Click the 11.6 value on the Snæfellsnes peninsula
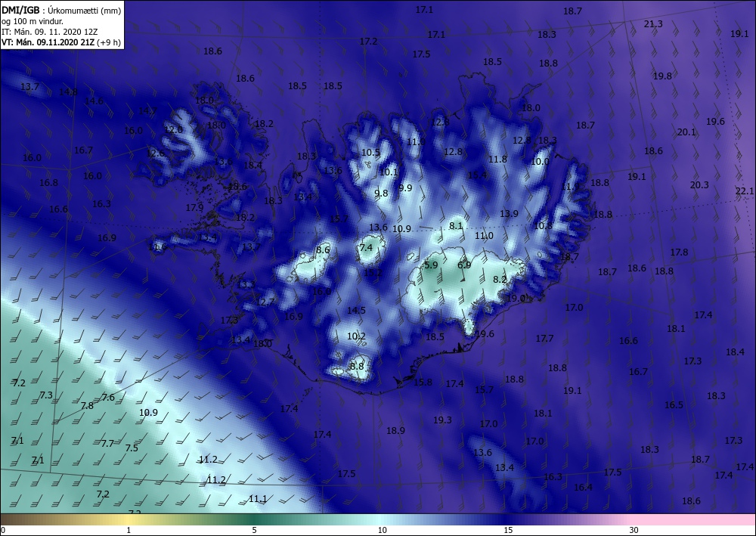The height and width of the screenshot is (536, 756). [x=158, y=247]
